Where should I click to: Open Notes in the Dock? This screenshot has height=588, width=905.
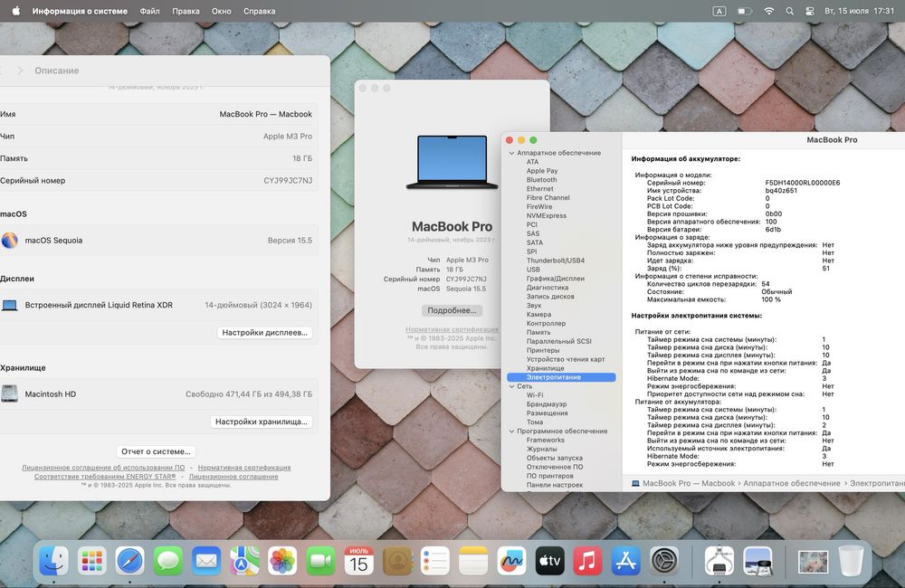click(473, 560)
